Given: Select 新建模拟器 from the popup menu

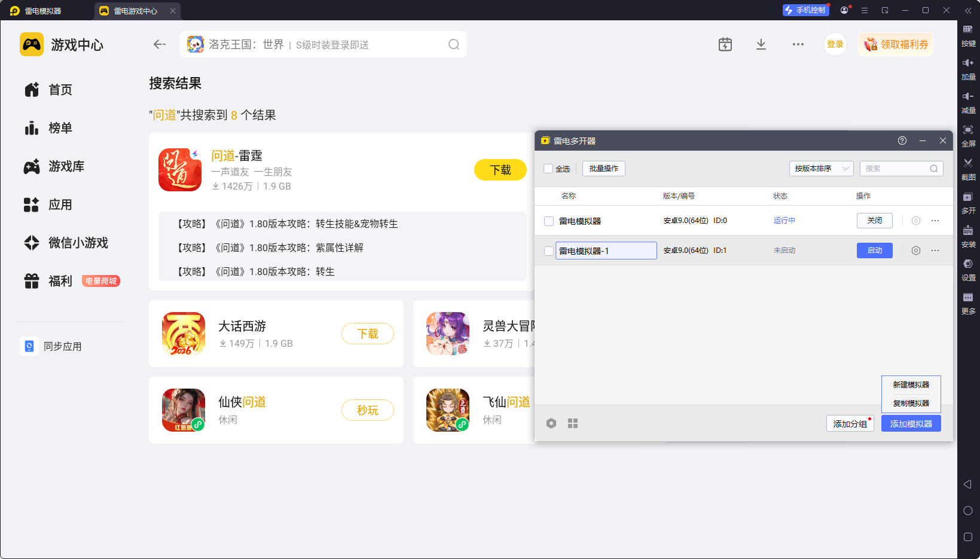Looking at the screenshot, I should pos(911,385).
